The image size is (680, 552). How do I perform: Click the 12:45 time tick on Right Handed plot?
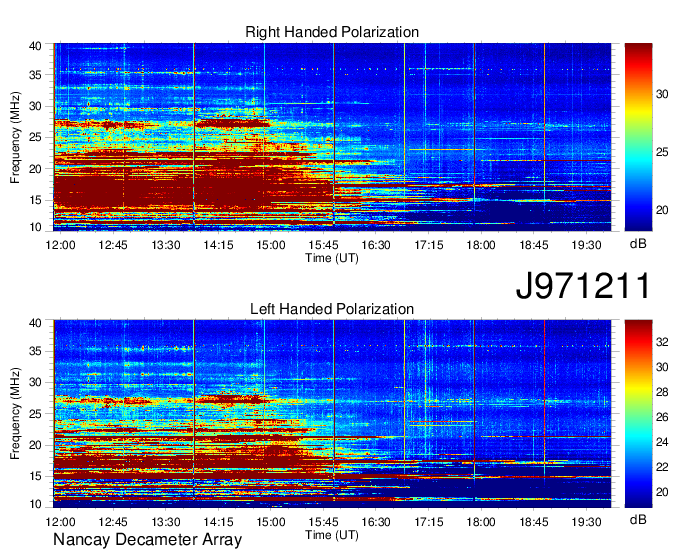[x=113, y=245]
